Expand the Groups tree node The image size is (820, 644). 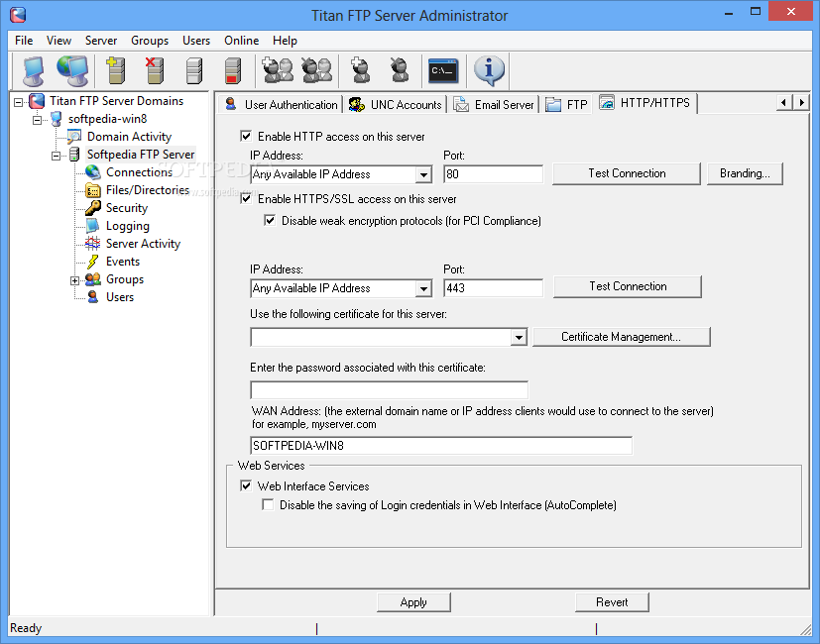point(74,280)
